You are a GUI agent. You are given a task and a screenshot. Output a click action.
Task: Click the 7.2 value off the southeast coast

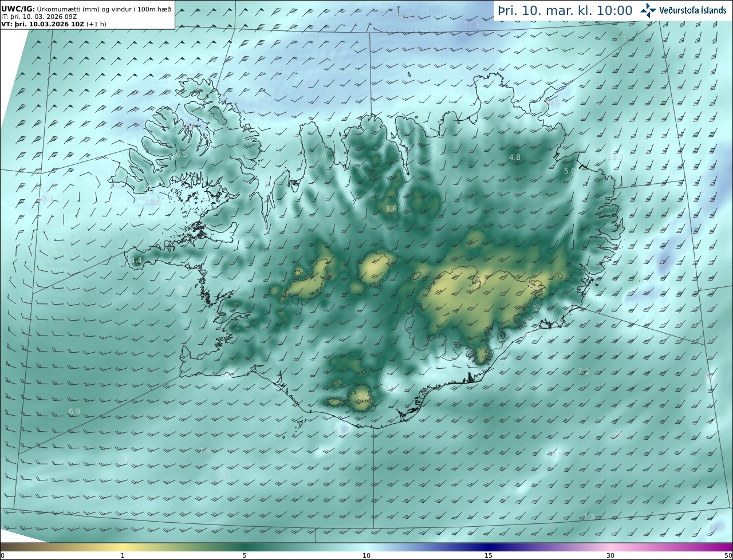click(584, 372)
